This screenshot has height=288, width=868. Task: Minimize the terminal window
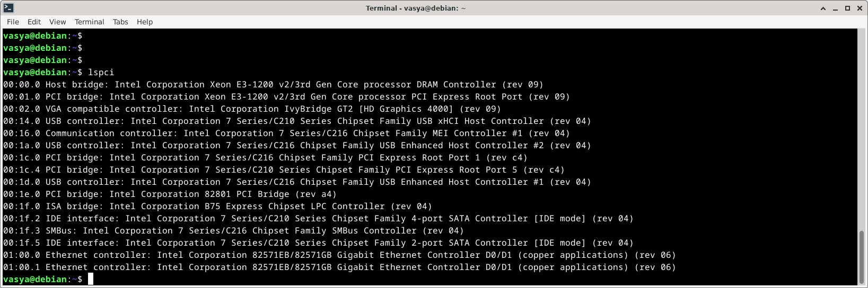click(x=835, y=8)
